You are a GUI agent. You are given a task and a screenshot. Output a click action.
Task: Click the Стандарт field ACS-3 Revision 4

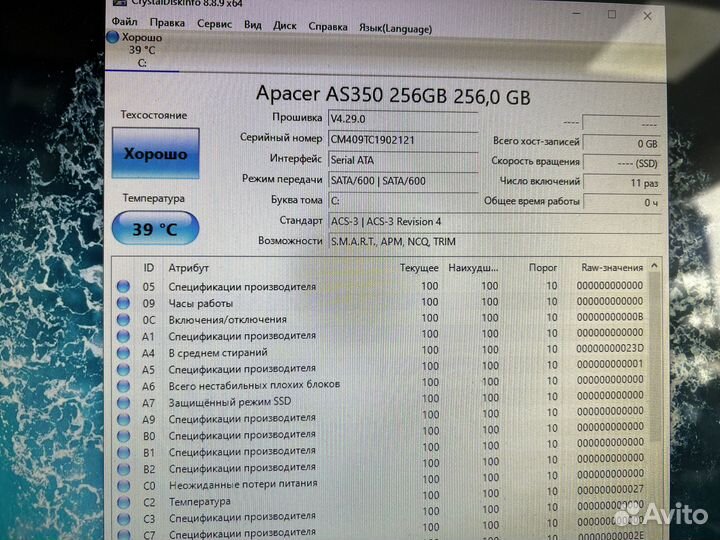(494, 222)
